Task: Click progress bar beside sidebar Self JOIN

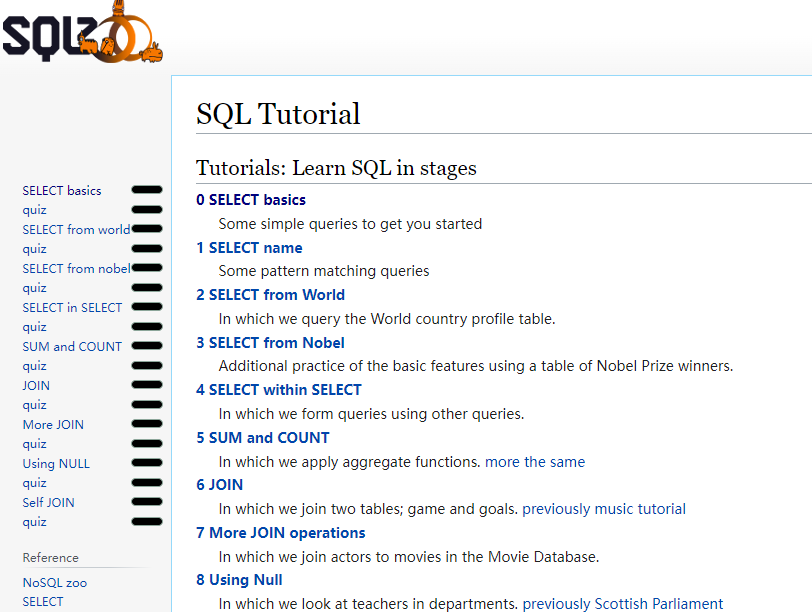Action: point(146,502)
